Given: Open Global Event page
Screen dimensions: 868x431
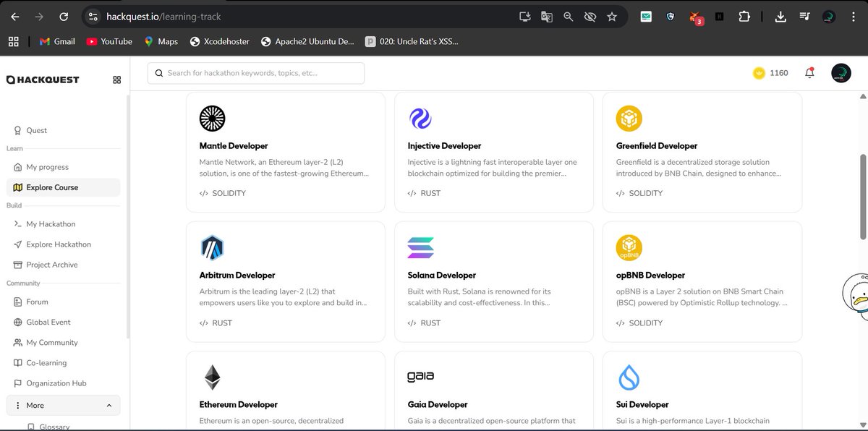Looking at the screenshot, I should pyautogui.click(x=48, y=322).
